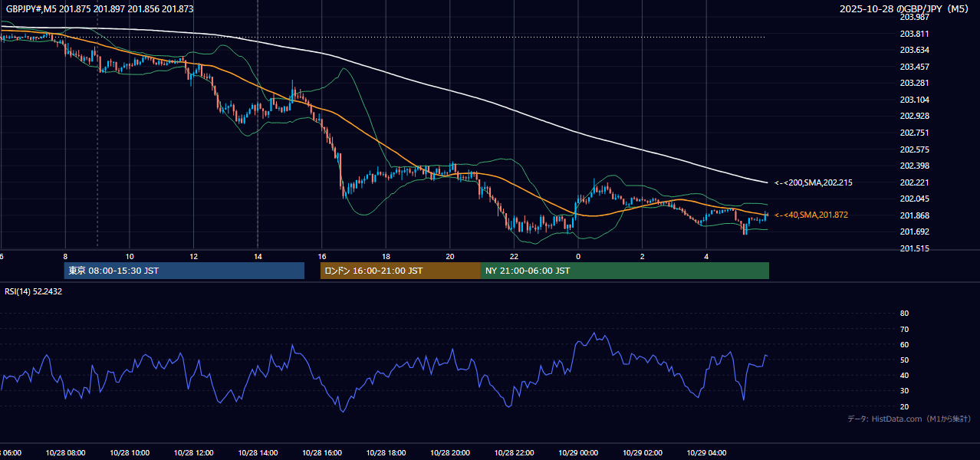The image size is (980, 460).
Task: Click price axis value 202.751
Action: point(915,133)
